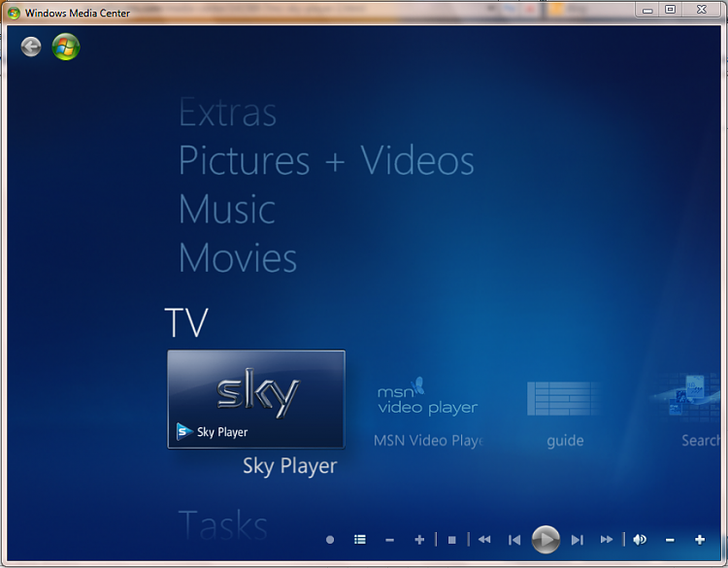
Task: Lower the volume with minus button
Action: point(670,540)
